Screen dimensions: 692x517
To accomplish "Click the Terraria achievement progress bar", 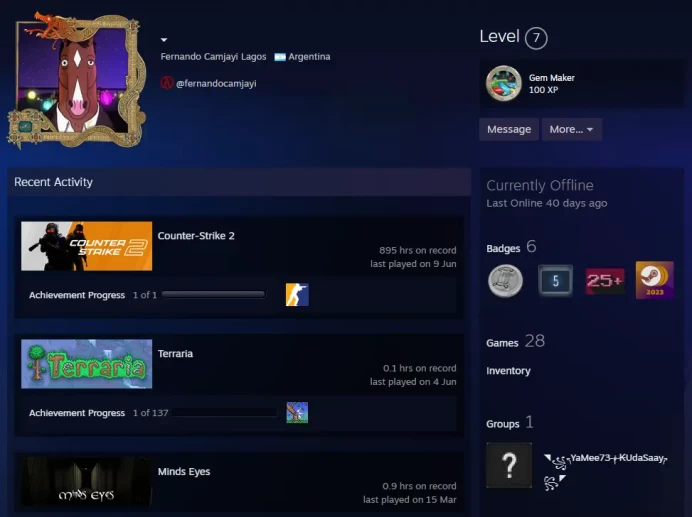I will tap(224, 412).
